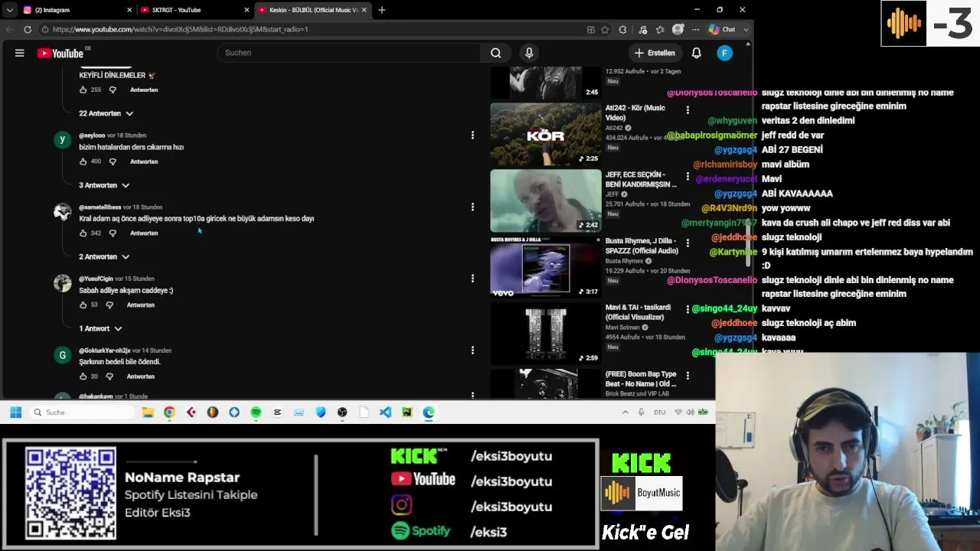Click the Erstellen button
980x551 pixels.
click(655, 53)
